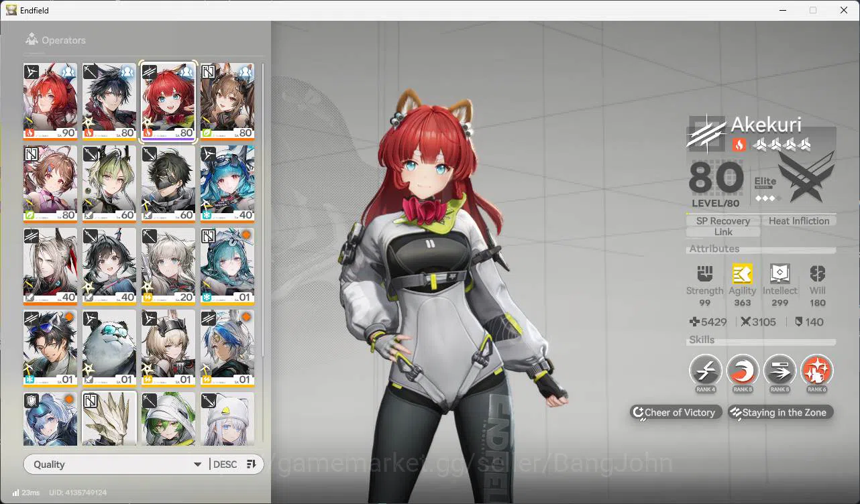The image size is (860, 504).
Task: Pick the level 40 blue-haired operator with goggles
Action: [227, 184]
